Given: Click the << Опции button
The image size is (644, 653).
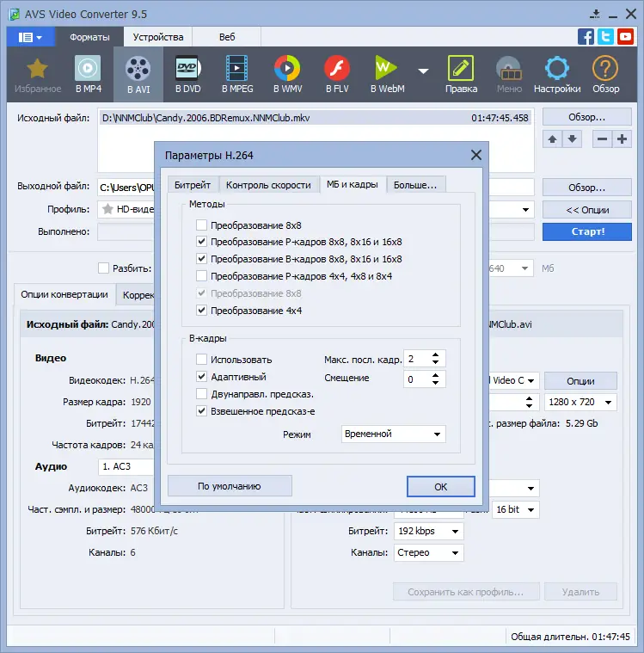Looking at the screenshot, I should point(587,210).
